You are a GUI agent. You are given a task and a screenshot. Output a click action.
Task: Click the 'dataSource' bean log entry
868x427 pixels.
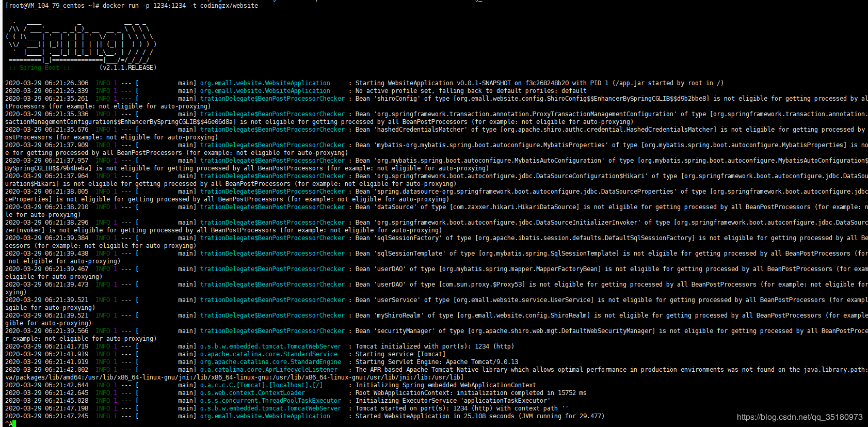pos(612,207)
